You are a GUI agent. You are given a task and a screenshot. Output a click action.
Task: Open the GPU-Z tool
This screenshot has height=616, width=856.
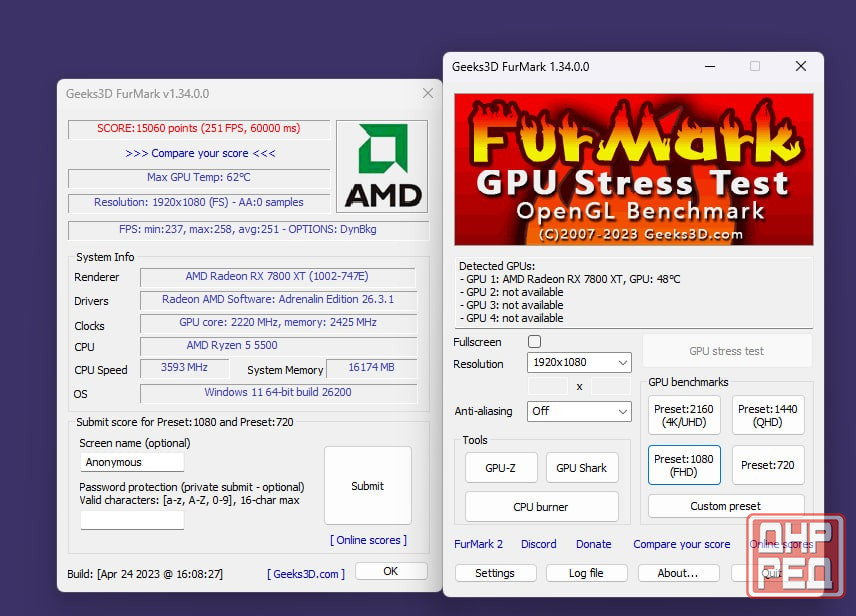click(x=501, y=468)
